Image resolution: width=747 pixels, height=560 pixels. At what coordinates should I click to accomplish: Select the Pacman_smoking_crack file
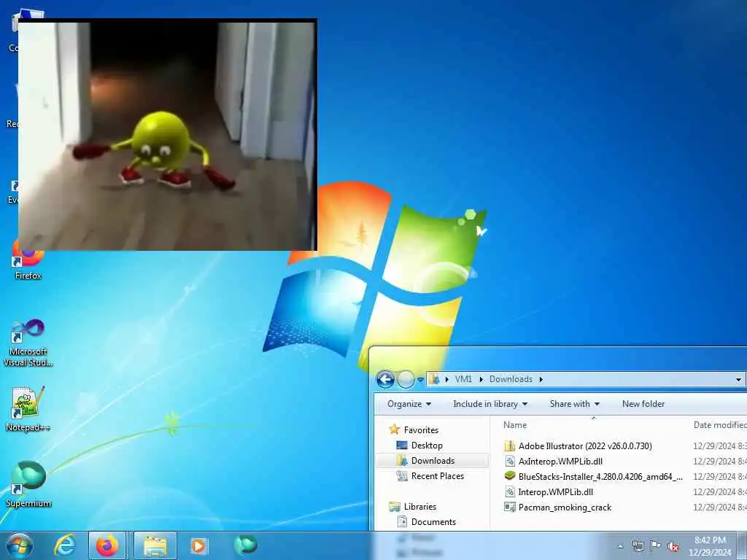click(565, 507)
